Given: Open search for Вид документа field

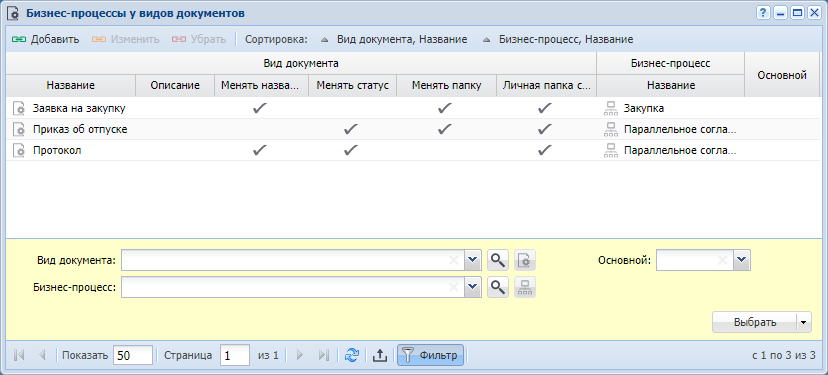Looking at the screenshot, I should pos(497,260).
